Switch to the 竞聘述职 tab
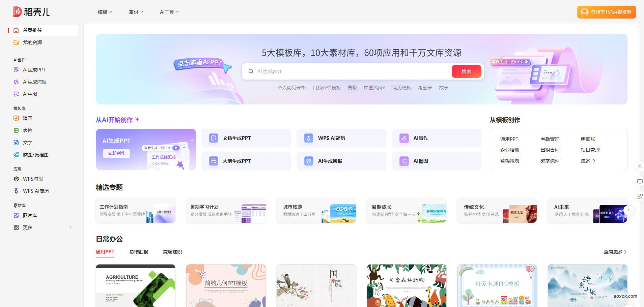Image resolution: width=644 pixels, height=307 pixels. click(172, 252)
